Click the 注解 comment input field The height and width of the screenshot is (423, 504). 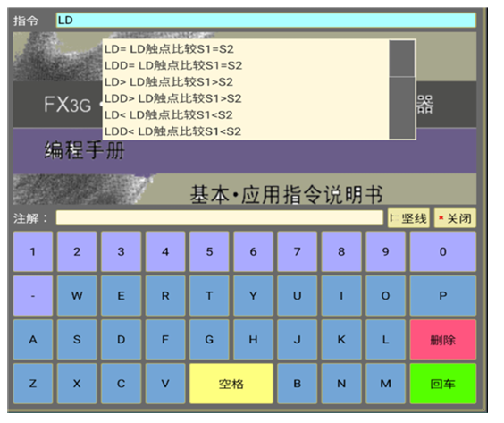point(220,218)
